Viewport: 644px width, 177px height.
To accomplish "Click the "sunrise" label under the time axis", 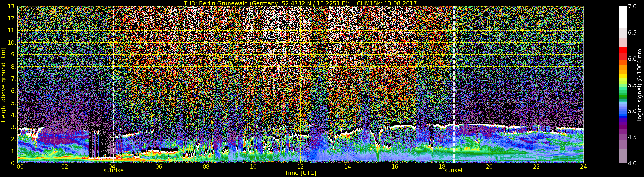I will coord(114,171).
